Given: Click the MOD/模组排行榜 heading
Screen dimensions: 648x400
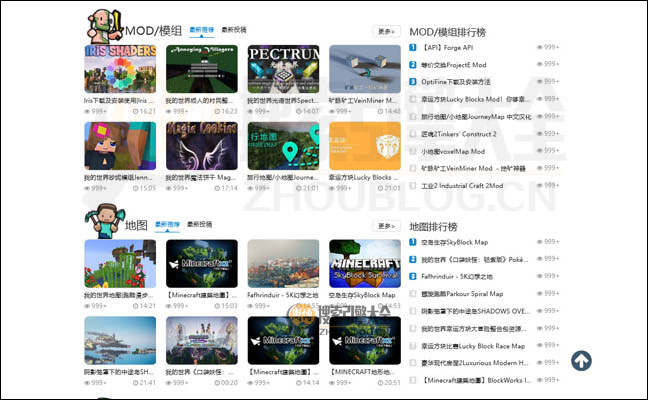Looking at the screenshot, I should 448,32.
